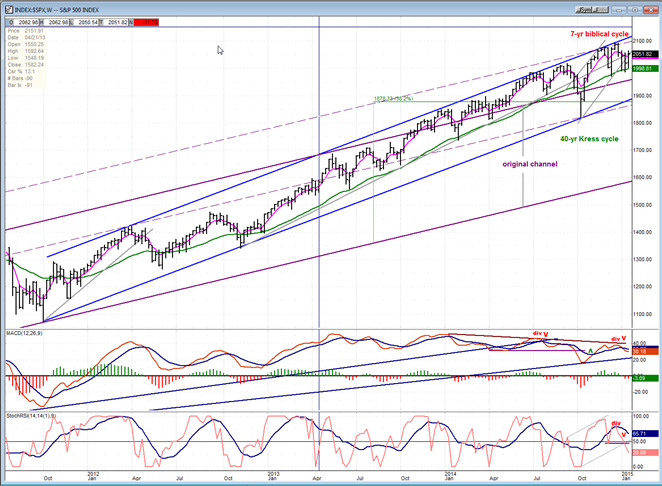Click the blue 65.71 StochRSI value tag
Screen dimensions: 662x486
[x=645, y=434]
